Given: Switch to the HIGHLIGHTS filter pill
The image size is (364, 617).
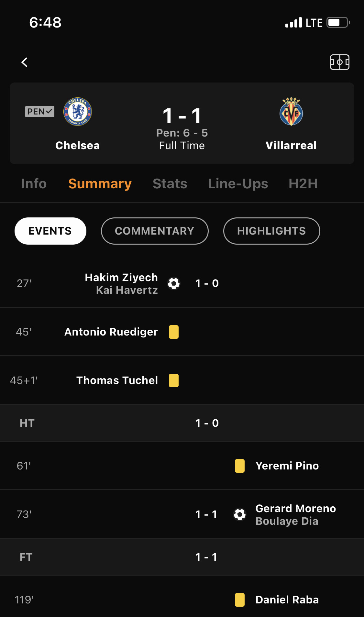Looking at the screenshot, I should (272, 231).
